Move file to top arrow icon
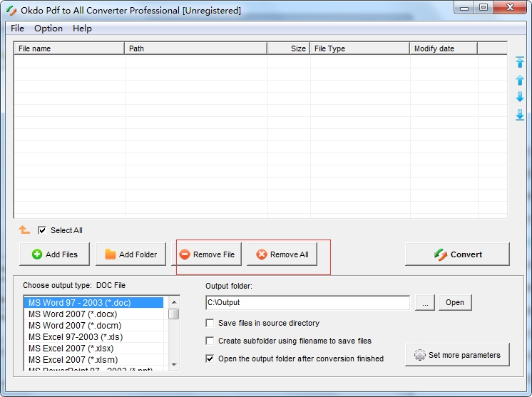The height and width of the screenshot is (397, 532). pyautogui.click(x=520, y=62)
